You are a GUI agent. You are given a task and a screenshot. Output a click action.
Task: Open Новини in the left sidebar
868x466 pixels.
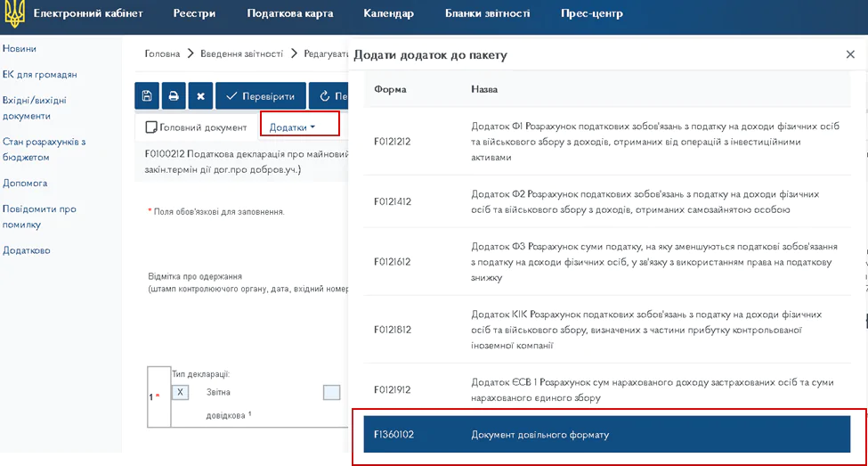20,49
